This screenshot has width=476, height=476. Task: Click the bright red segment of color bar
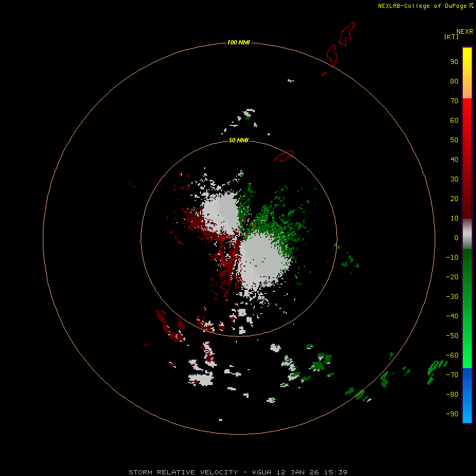pos(467,159)
